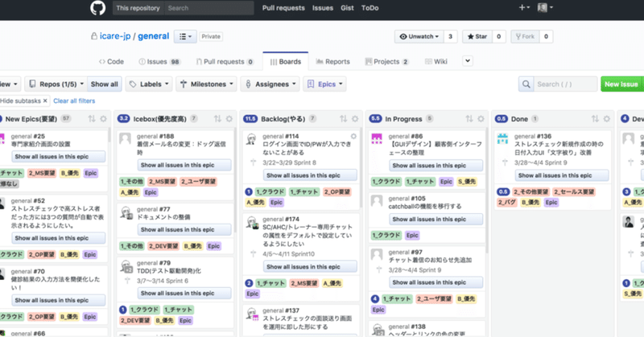Click milestone icon on issue #97 card

(379, 269)
